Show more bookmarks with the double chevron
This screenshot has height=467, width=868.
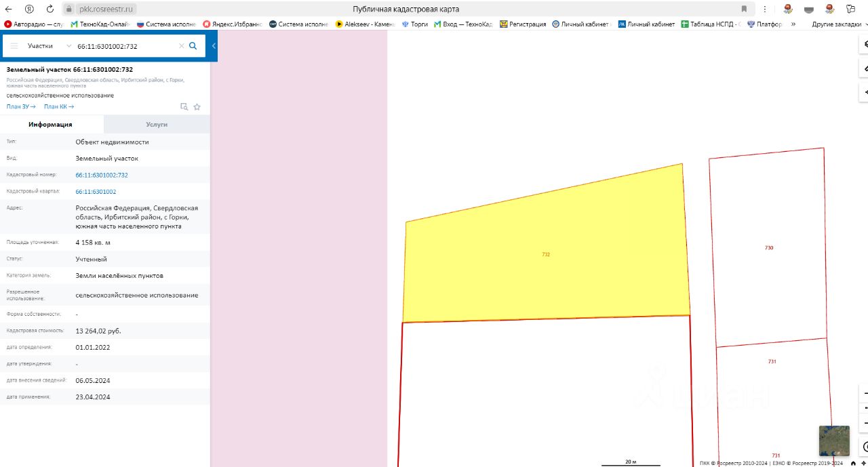coord(793,24)
